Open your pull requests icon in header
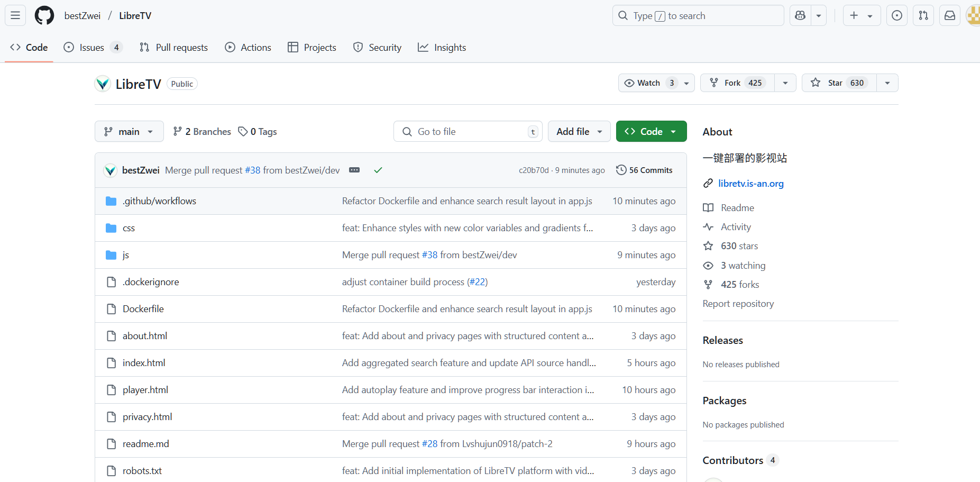The width and height of the screenshot is (980, 482). (923, 16)
